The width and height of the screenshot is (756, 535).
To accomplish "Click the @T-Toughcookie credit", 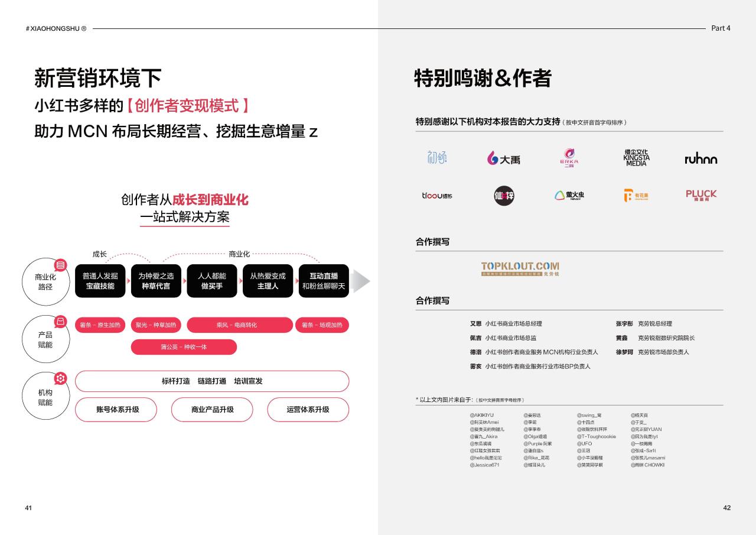I will [x=597, y=437].
